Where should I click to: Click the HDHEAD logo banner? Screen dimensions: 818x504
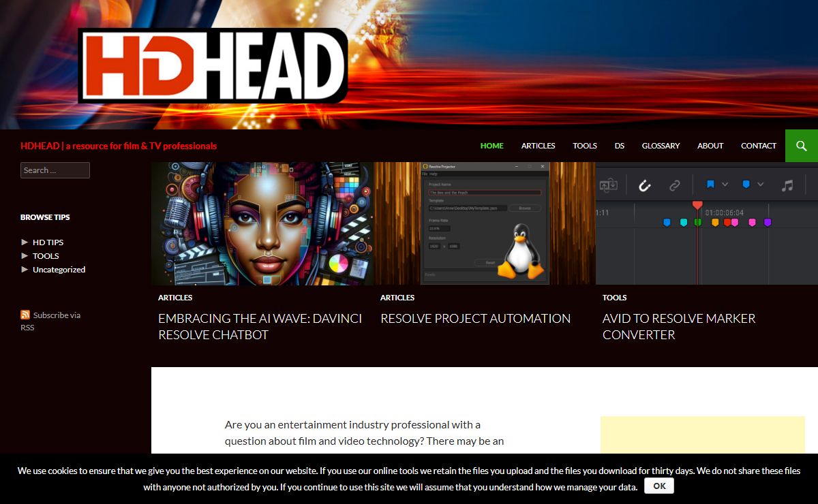pyautogui.click(x=213, y=65)
